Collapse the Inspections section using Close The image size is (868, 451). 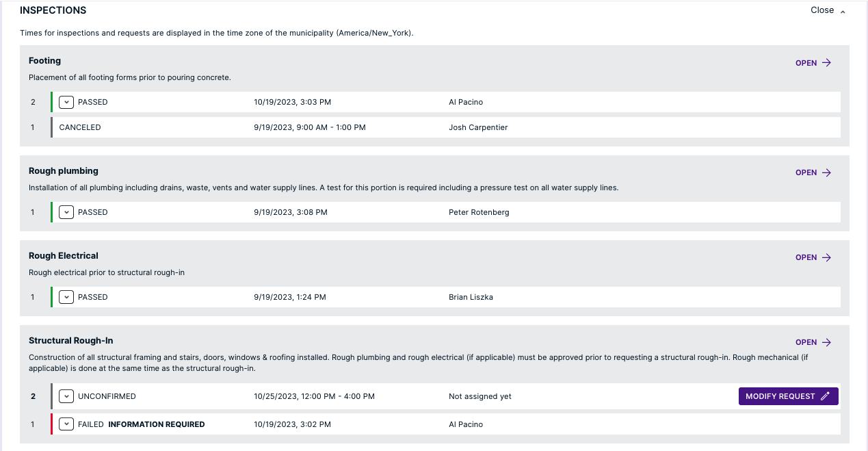click(x=822, y=10)
